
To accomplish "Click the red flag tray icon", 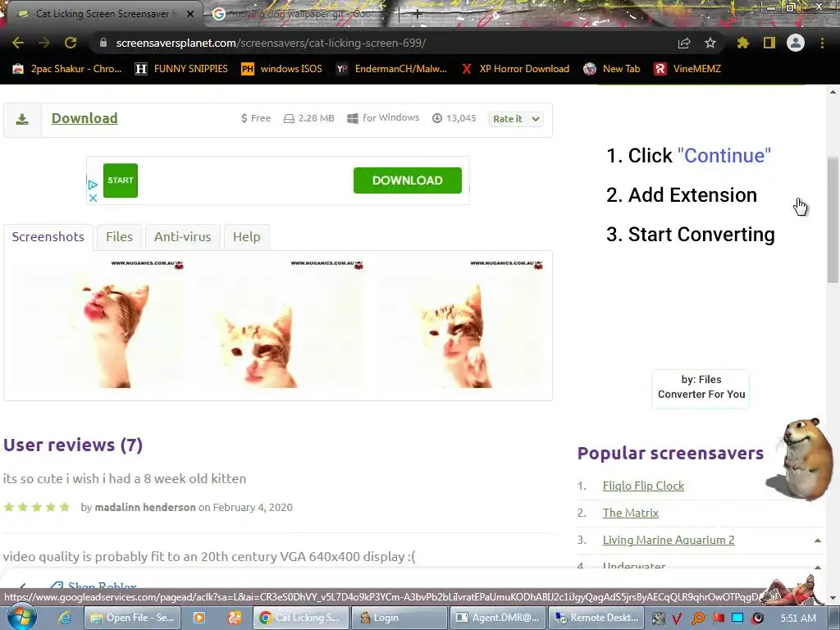I will tap(719, 619).
